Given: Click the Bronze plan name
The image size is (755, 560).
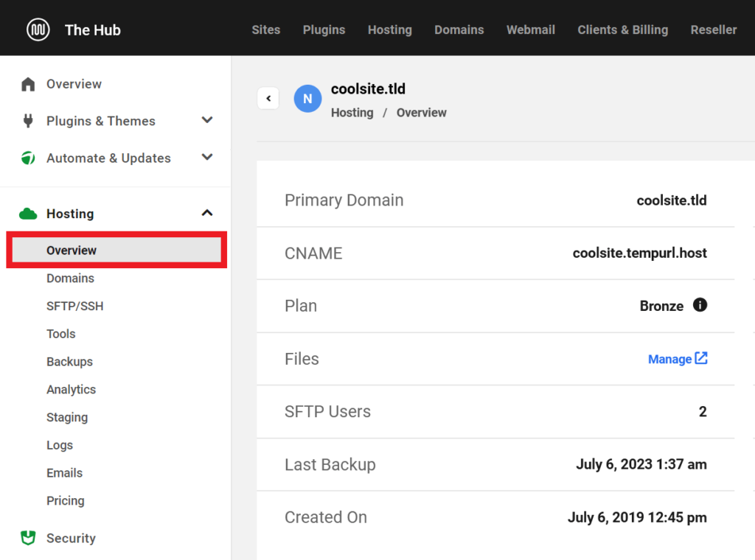Looking at the screenshot, I should click(661, 306).
